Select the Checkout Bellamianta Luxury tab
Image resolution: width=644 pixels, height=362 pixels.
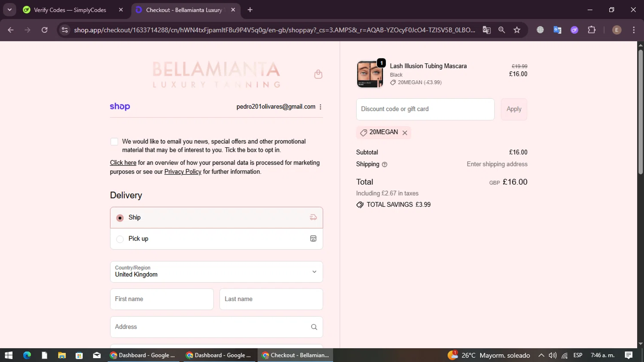click(185, 10)
